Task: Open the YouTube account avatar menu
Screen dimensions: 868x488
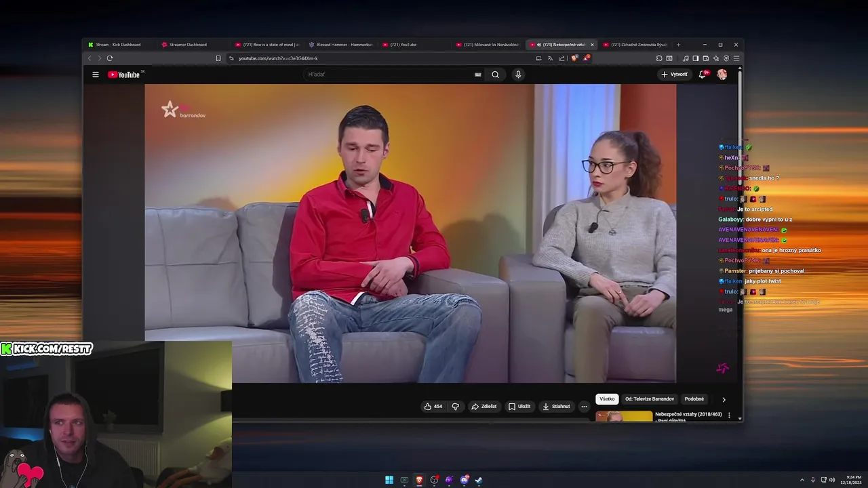Action: click(722, 75)
